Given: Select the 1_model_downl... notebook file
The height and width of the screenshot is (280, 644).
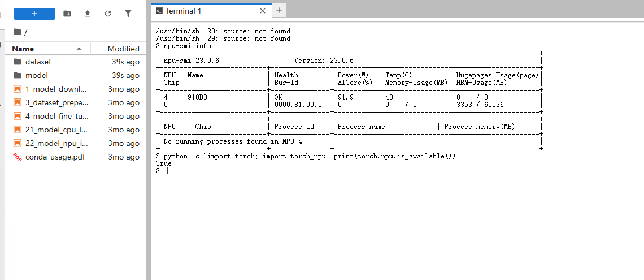Looking at the screenshot, I should coord(76,89).
